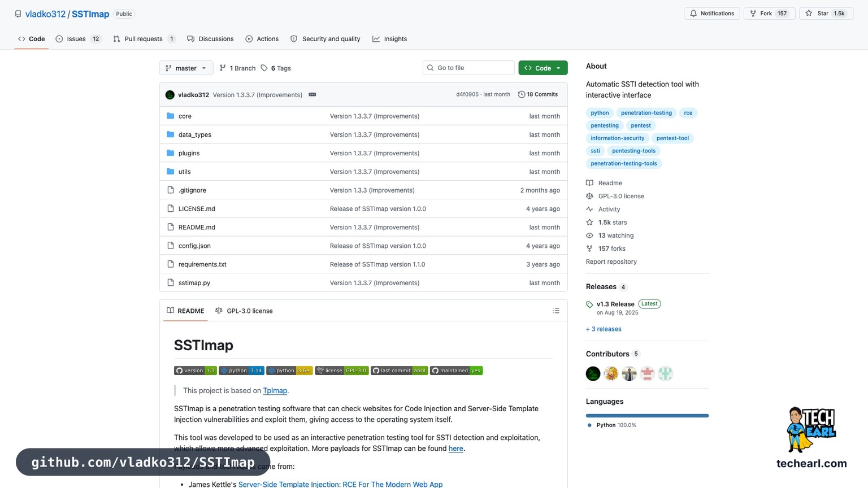Image resolution: width=868 pixels, height=488 pixels.
Task: Open the README.md file
Action: 197,227
